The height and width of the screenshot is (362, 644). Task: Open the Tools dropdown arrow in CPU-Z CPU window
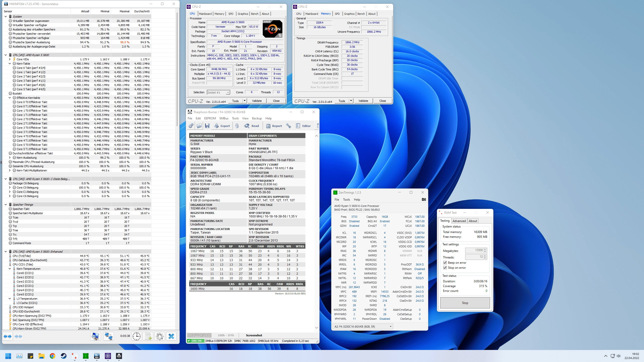click(245, 101)
